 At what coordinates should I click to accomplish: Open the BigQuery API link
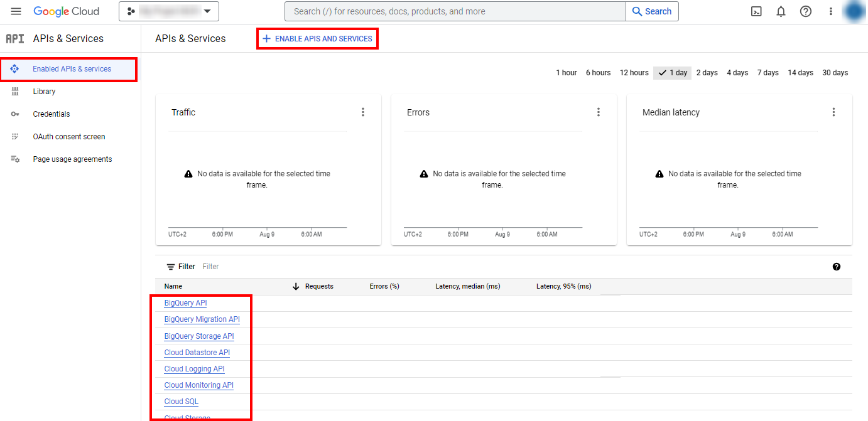click(185, 303)
